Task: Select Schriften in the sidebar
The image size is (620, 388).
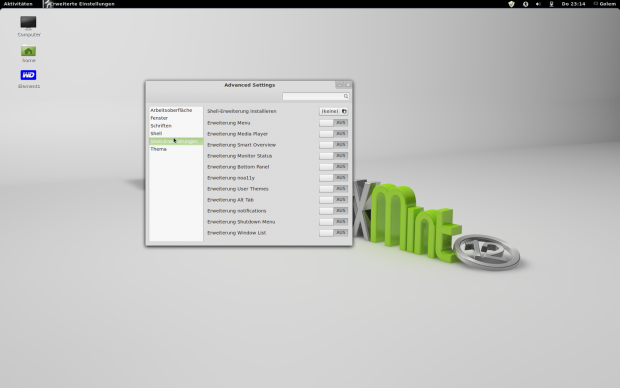Action: pos(176,126)
